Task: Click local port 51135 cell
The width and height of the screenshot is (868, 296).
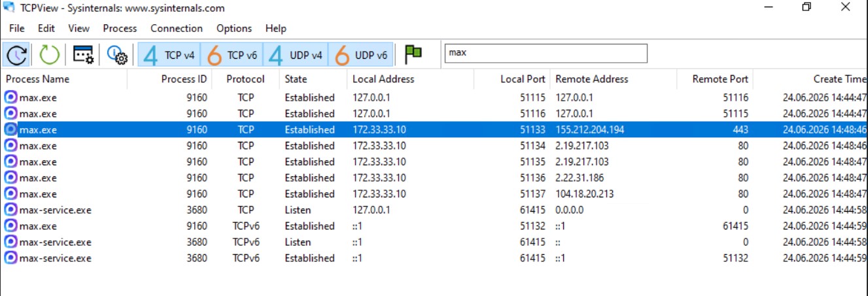Action: [x=532, y=162]
